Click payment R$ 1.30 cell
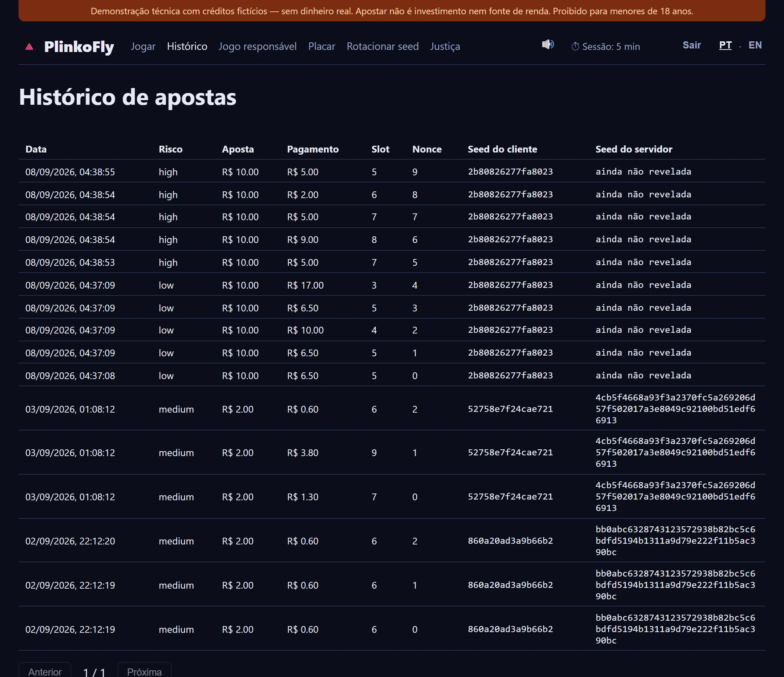The width and height of the screenshot is (784, 677). (303, 497)
